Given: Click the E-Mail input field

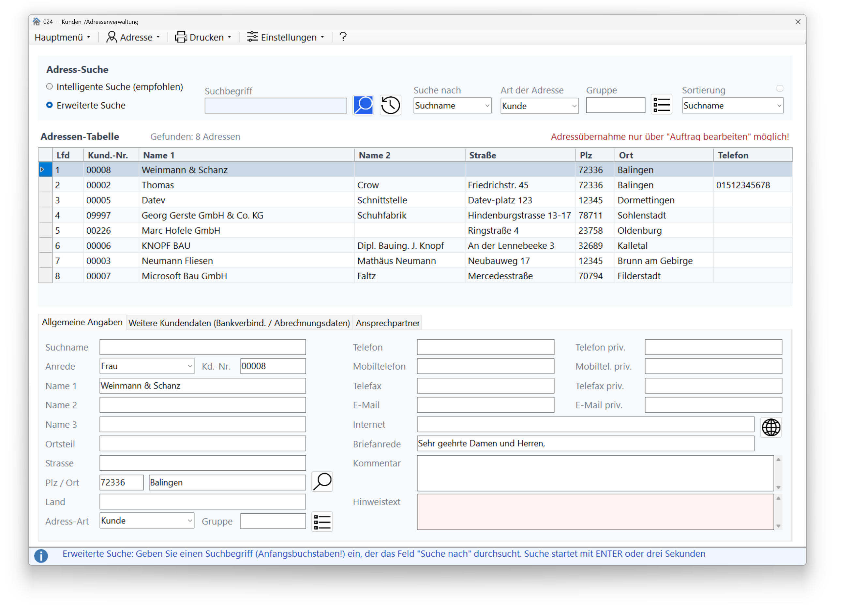Looking at the screenshot, I should tap(485, 405).
